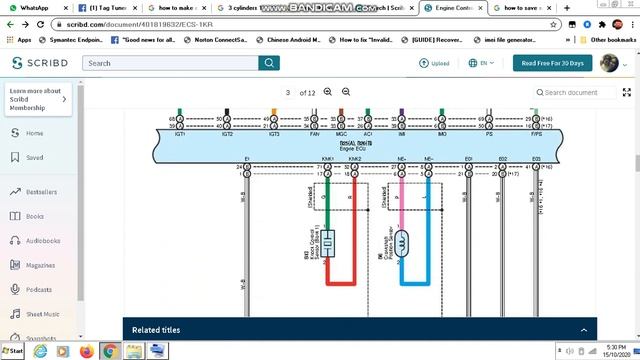Click the Scribd search field
This screenshot has height=360, width=640.
[170, 63]
